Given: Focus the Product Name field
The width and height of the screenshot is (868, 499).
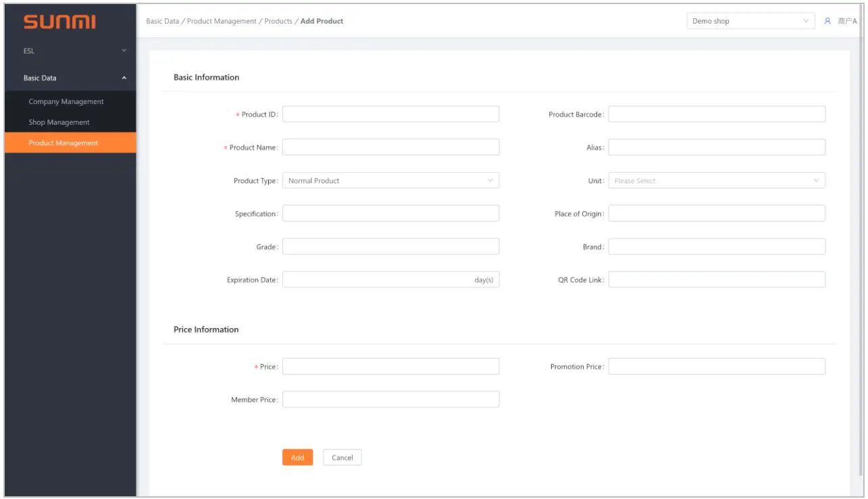Looking at the screenshot, I should point(390,147).
